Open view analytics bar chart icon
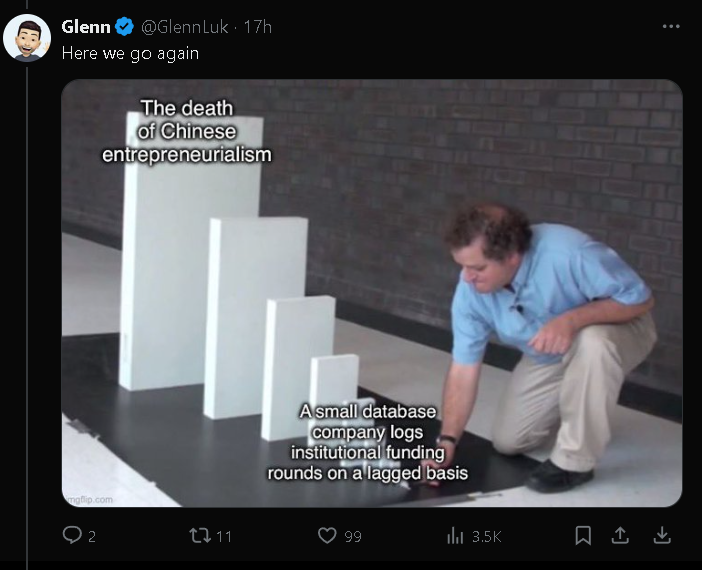 [455, 536]
